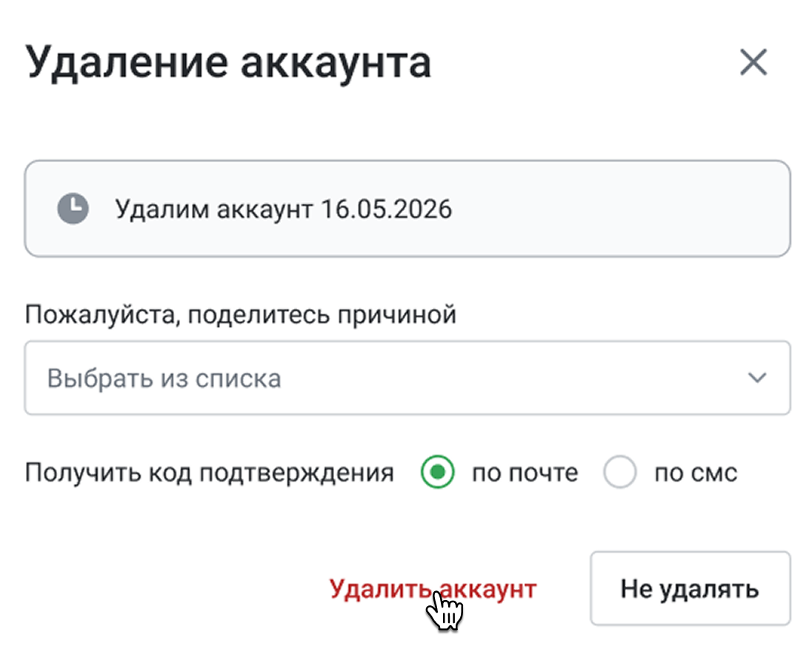Click the "Выбрать из списка" placeholder text
The width and height of the screenshot is (812, 646).
(164, 379)
